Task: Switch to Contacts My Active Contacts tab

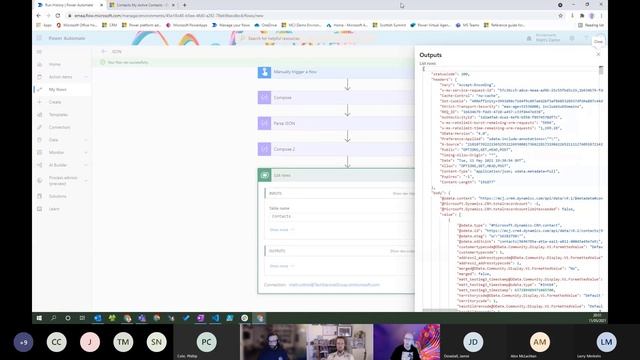Action: click(141, 5)
